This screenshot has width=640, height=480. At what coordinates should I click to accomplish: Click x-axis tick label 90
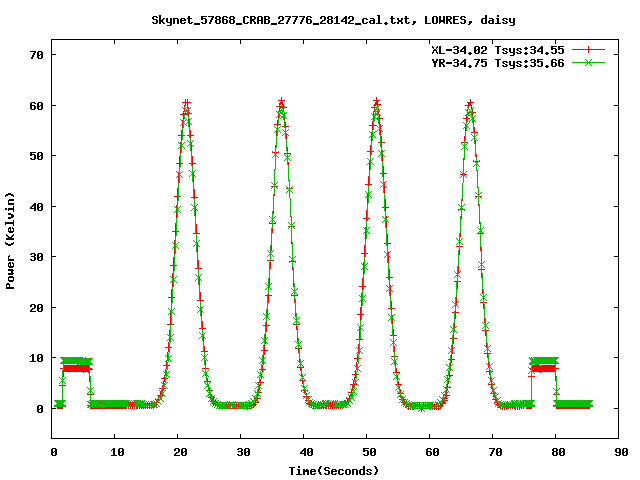pyautogui.click(x=621, y=452)
